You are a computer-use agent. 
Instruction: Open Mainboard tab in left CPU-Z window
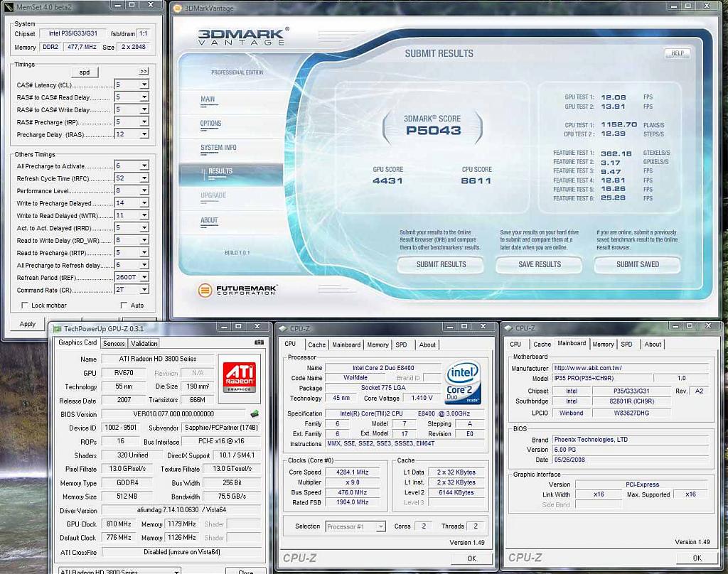(x=346, y=345)
